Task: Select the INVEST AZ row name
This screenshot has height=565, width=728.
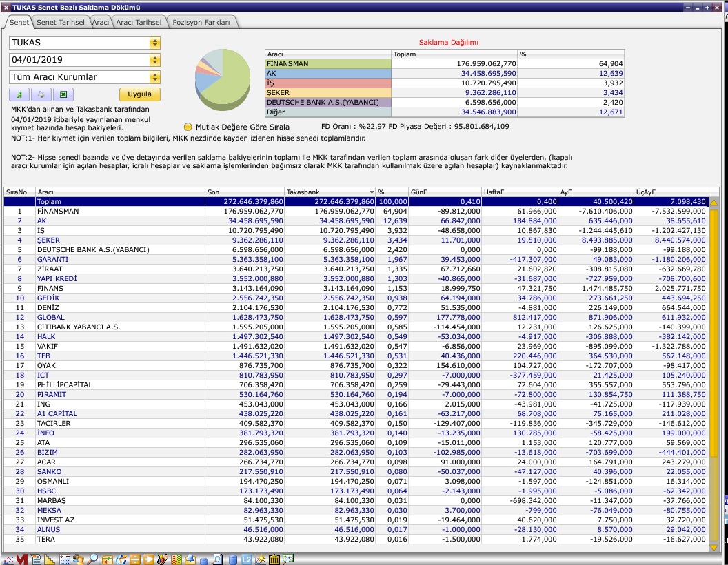Action: (x=56, y=520)
